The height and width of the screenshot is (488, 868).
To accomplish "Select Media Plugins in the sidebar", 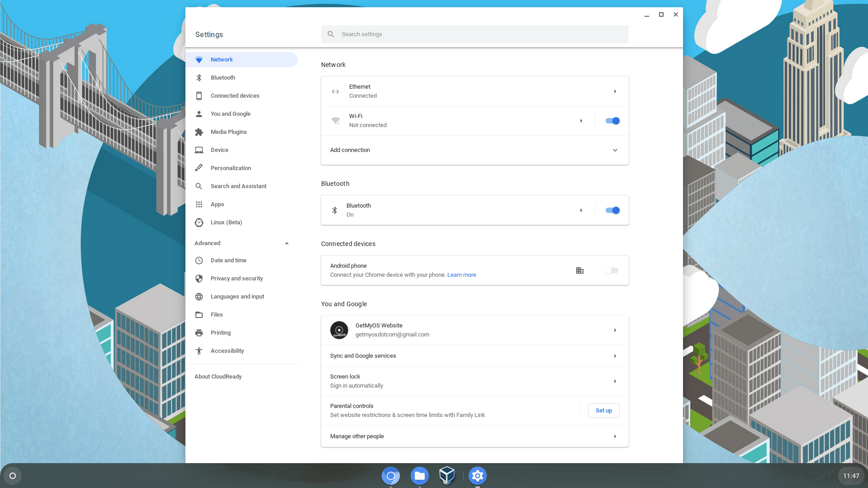I will (242, 132).
